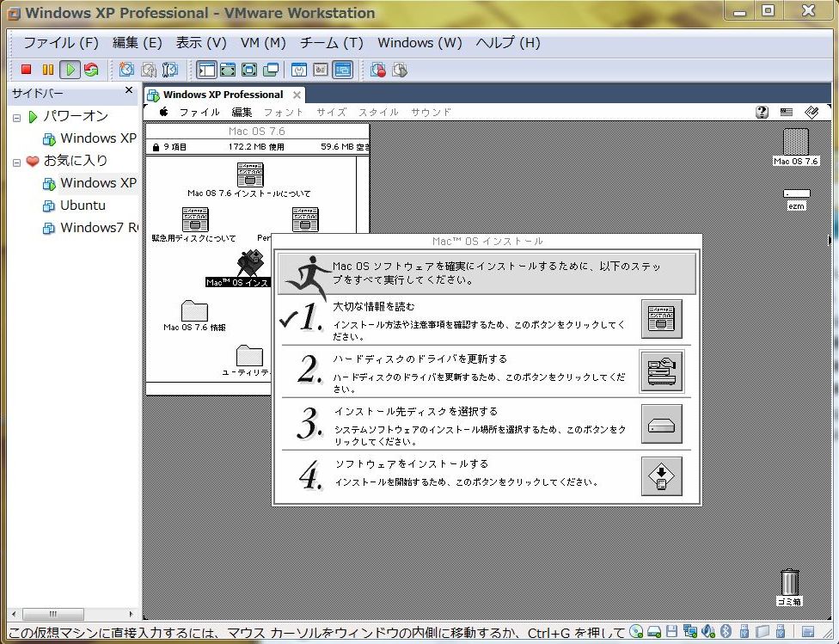Click the Mac help question mark icon

click(x=762, y=112)
